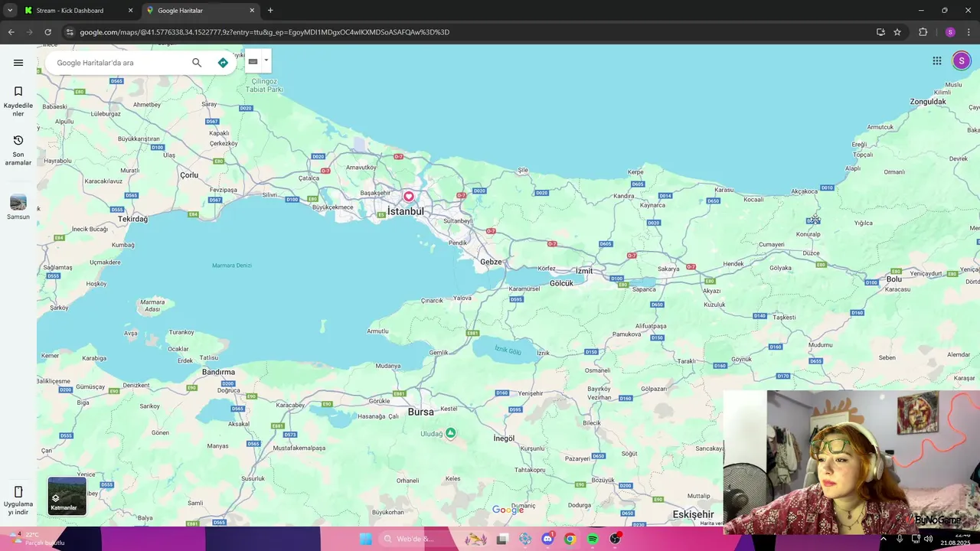
Task: Click the pink heart saved marker in İstanbul
Action: (409, 197)
